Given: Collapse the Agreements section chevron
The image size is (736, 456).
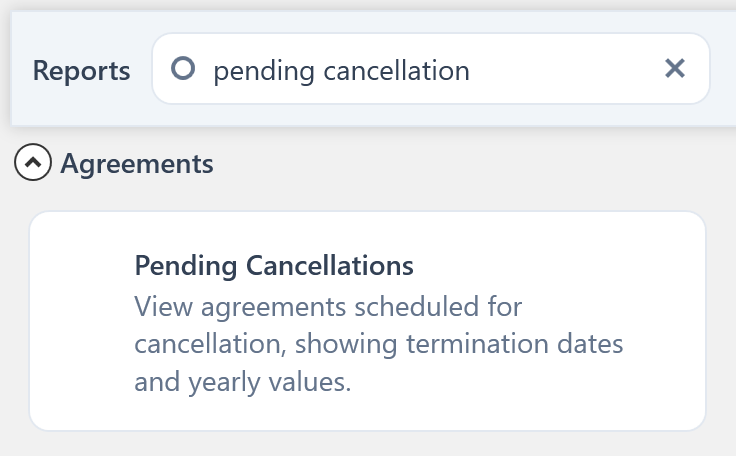Looking at the screenshot, I should click(33, 163).
